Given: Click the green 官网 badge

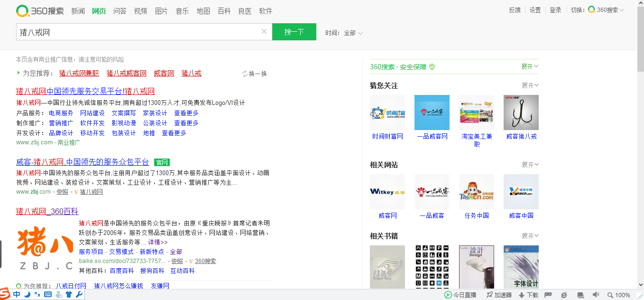Looking at the screenshot, I should 162,162.
